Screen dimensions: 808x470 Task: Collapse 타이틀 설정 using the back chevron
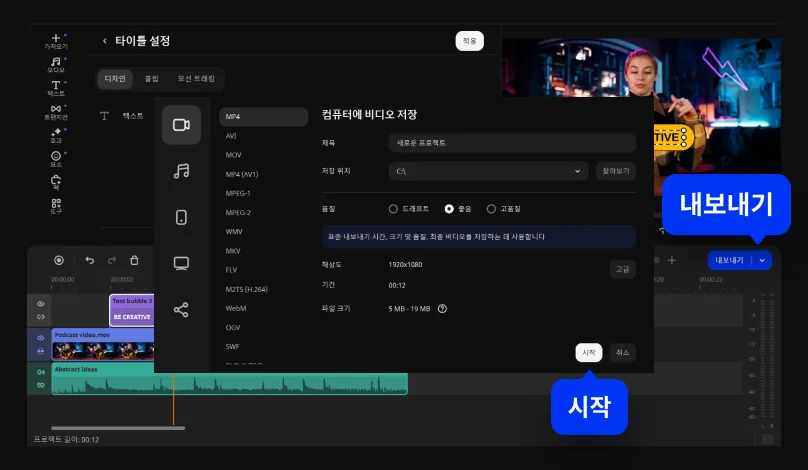[105, 41]
